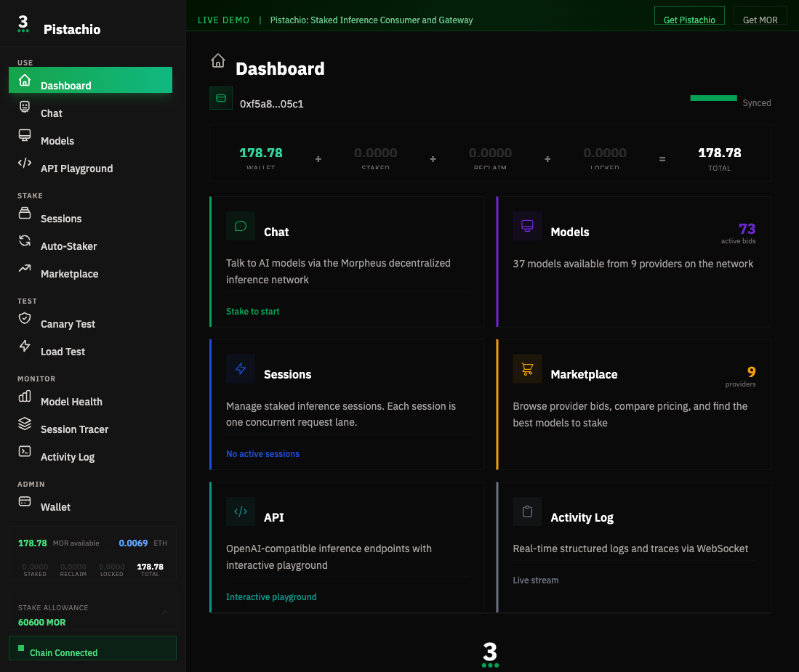
Task: Click wallet address 0xf5a8...05c1
Action: coord(272,104)
